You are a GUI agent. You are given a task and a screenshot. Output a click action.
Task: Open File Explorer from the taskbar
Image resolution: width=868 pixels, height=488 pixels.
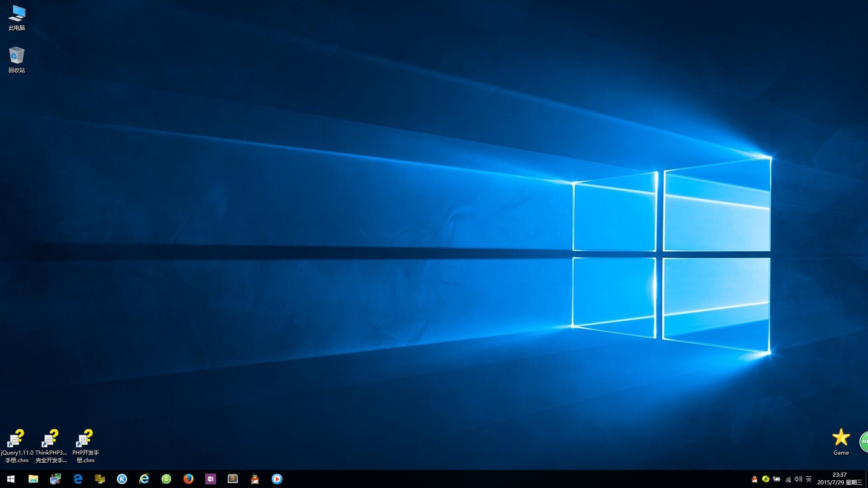[33, 479]
